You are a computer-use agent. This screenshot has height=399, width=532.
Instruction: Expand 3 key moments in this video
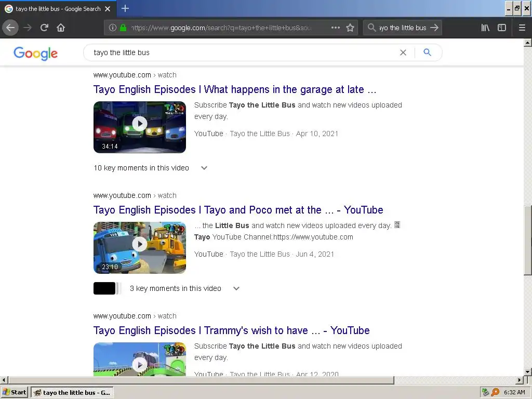tap(184, 288)
